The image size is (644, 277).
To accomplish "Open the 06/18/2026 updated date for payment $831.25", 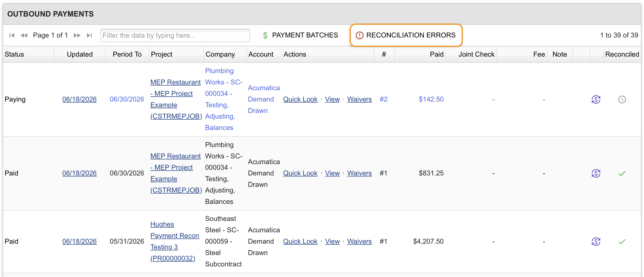I will (x=79, y=173).
